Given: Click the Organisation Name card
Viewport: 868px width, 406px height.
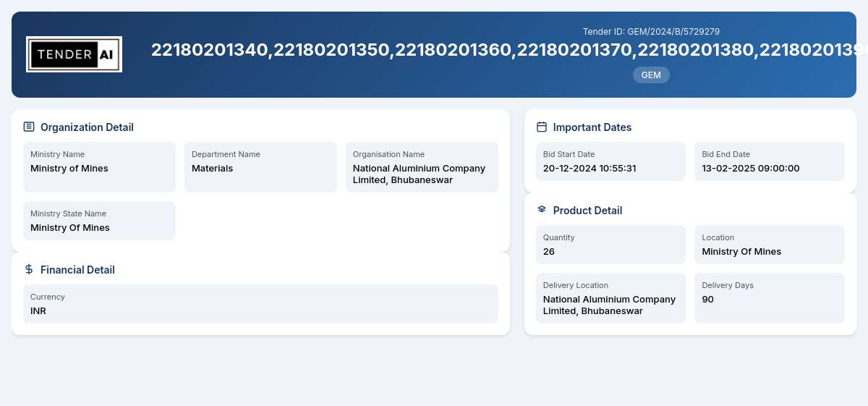Looking at the screenshot, I should [x=422, y=167].
